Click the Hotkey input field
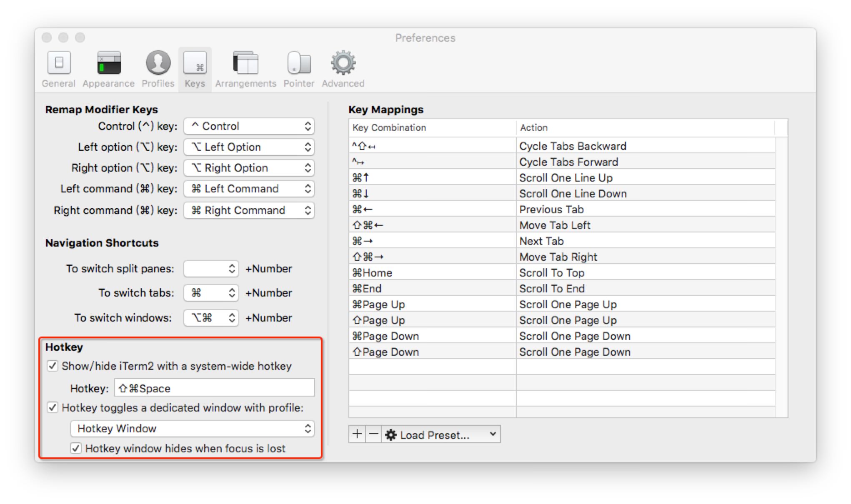This screenshot has height=504, width=851. [x=214, y=388]
